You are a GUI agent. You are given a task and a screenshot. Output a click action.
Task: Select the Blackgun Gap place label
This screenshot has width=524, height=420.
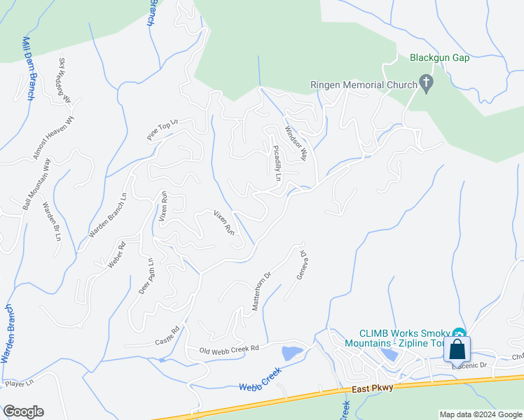(439, 58)
